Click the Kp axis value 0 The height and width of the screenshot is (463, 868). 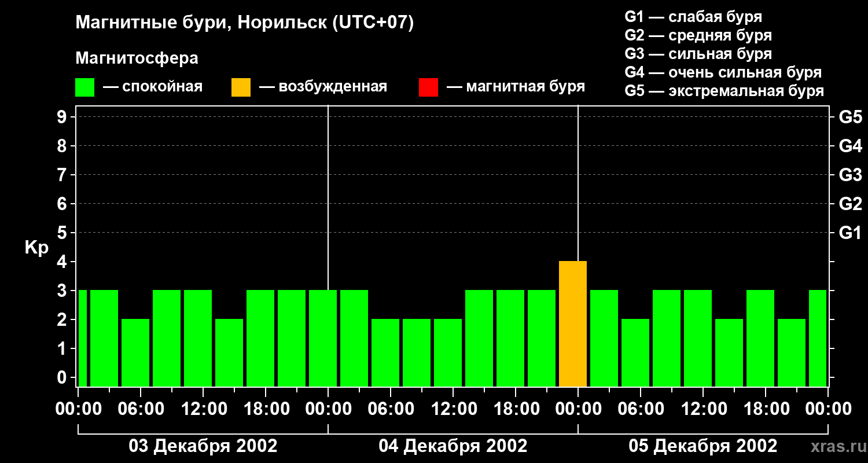(63, 377)
